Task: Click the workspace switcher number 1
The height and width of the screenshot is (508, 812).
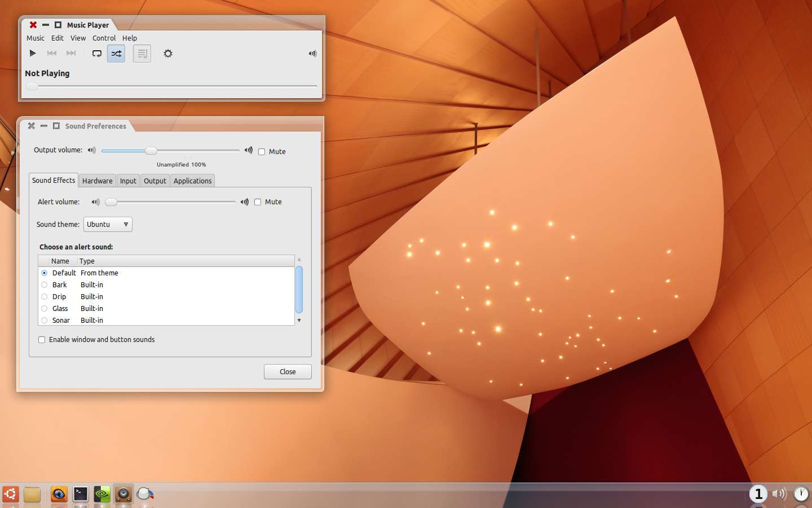Action: coord(758,494)
